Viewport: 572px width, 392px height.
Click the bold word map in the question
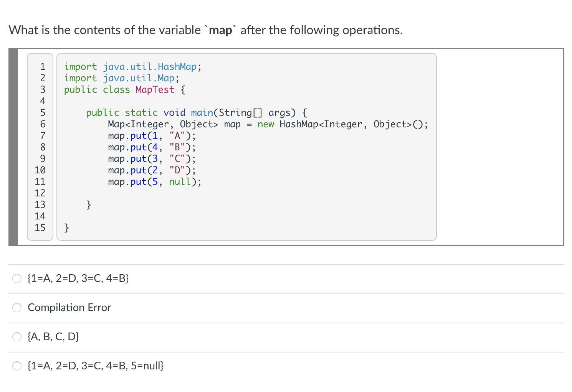[221, 30]
